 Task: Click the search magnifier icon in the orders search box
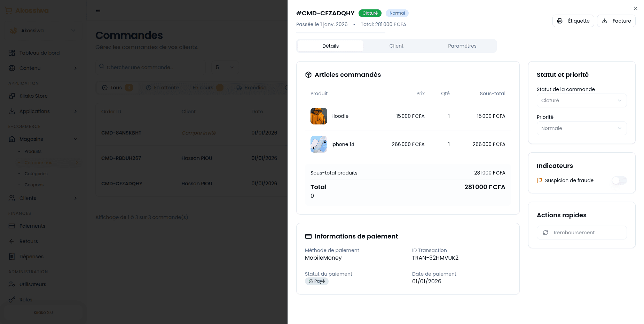(102, 66)
